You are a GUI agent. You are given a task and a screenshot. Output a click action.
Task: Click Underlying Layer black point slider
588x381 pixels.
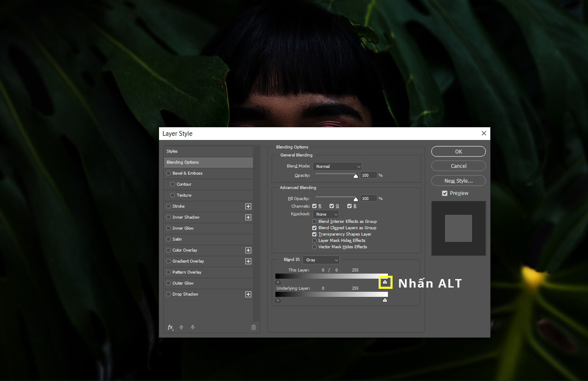pos(278,300)
